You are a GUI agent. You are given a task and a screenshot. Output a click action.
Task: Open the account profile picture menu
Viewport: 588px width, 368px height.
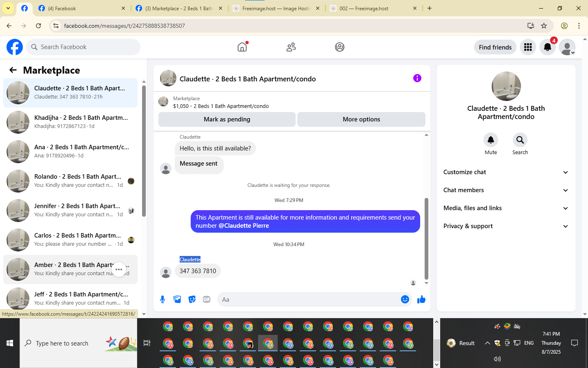pos(567,47)
